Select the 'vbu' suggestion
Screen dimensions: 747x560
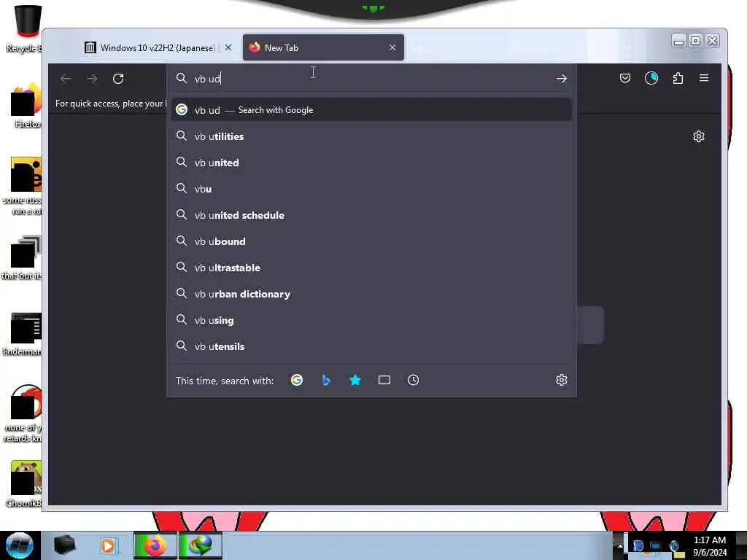[x=371, y=189]
